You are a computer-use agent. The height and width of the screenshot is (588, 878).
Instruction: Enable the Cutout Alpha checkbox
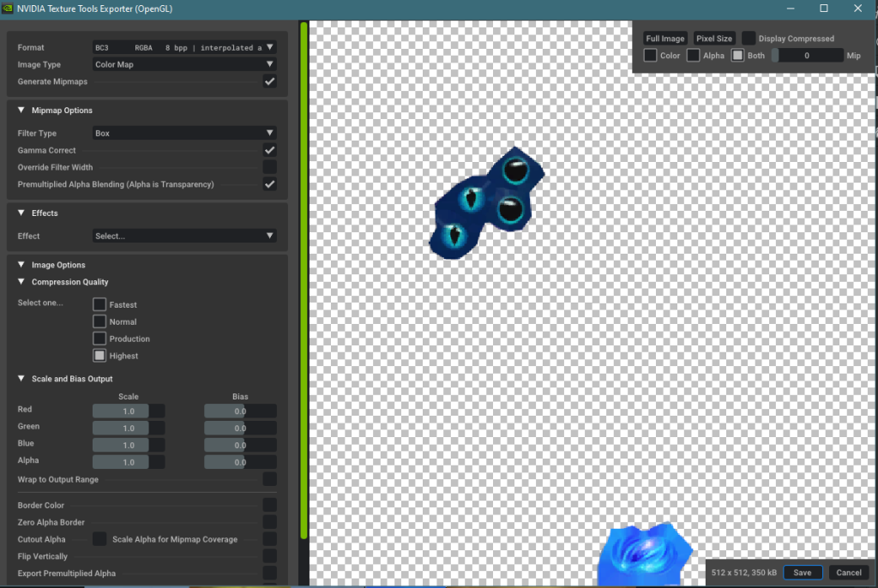[x=99, y=539]
